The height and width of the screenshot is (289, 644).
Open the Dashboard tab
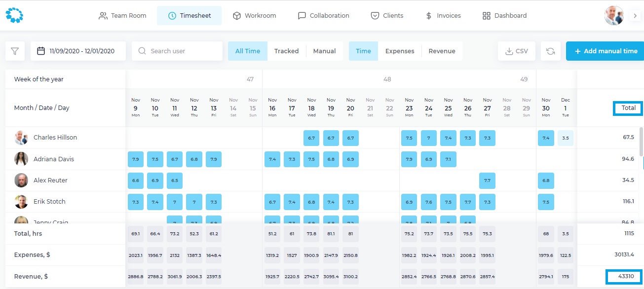point(504,16)
